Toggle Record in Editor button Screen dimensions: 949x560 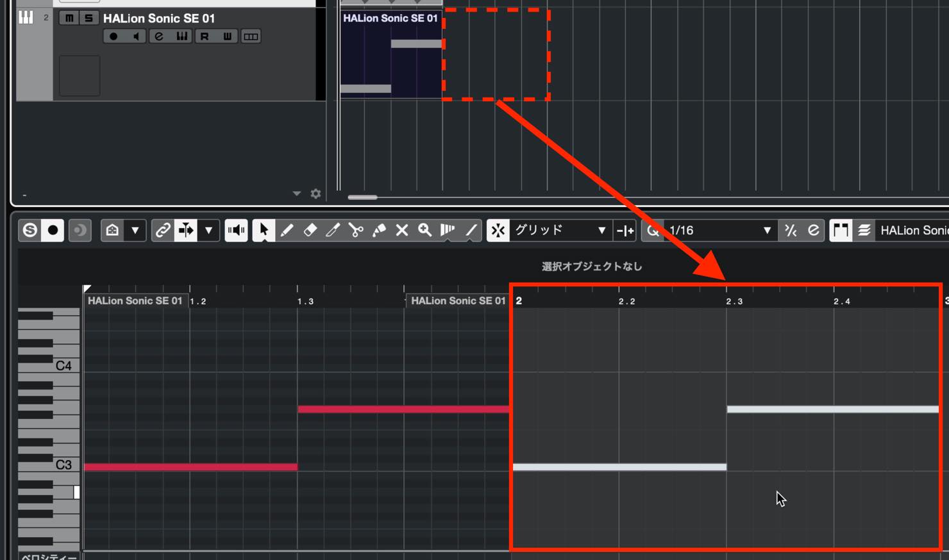pos(53,230)
